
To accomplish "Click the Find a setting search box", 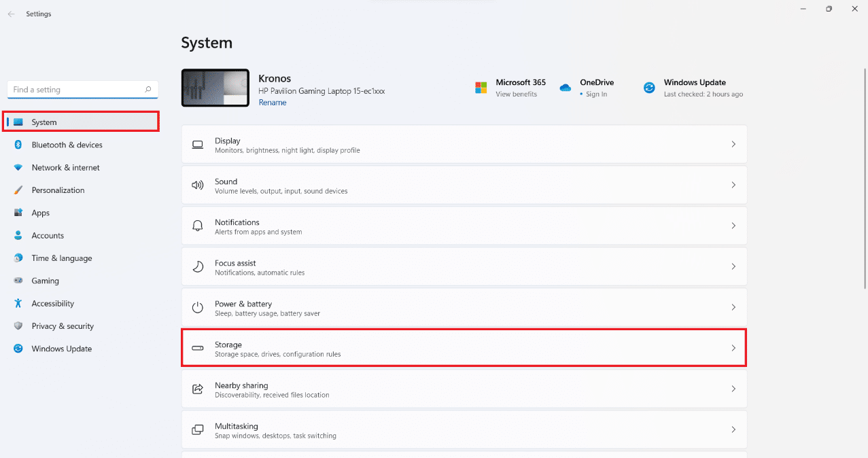I will (76, 90).
